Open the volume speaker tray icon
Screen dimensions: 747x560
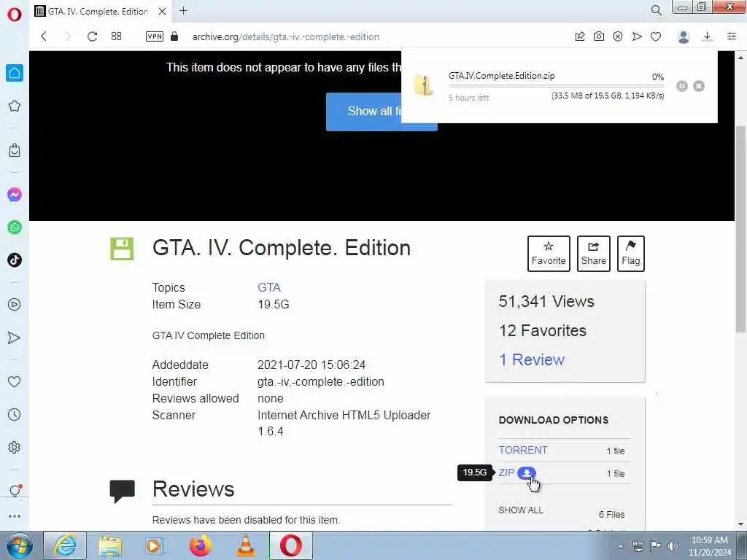pyautogui.click(x=673, y=546)
